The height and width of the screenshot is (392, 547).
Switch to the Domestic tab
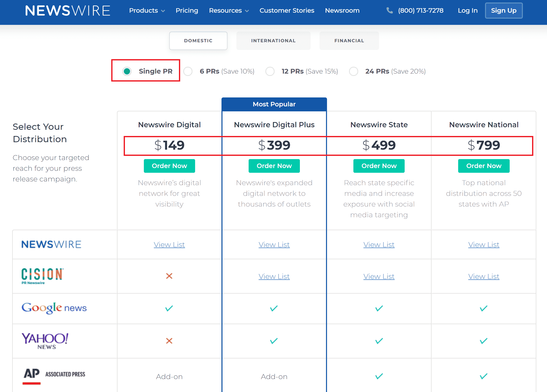point(198,41)
